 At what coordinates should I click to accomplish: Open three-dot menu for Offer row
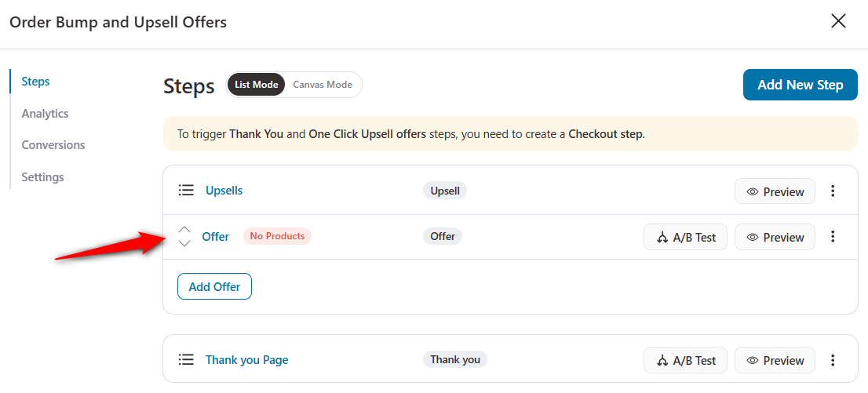pyautogui.click(x=833, y=237)
